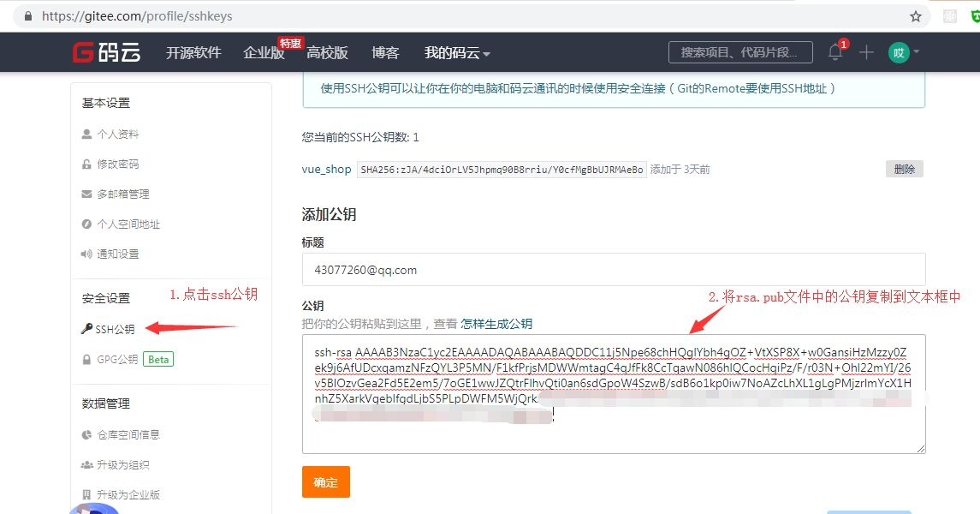Open 多邮箱管理 in the sidebar
980x514 pixels.
pyautogui.click(x=122, y=194)
